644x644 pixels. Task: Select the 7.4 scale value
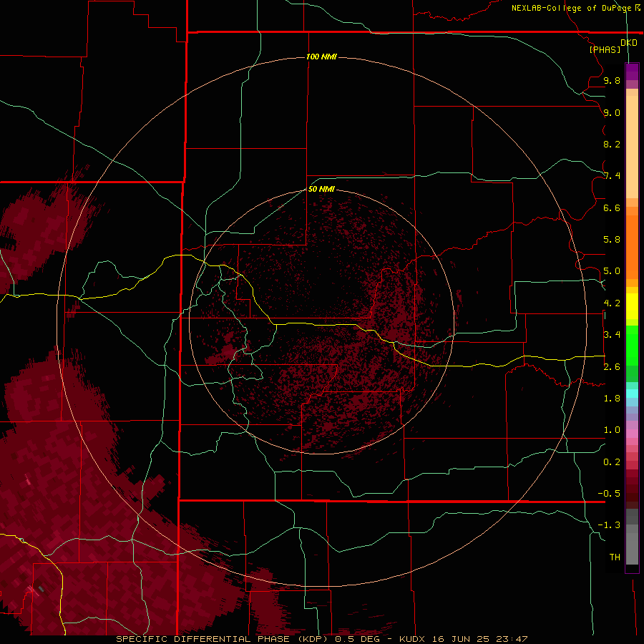(612, 176)
